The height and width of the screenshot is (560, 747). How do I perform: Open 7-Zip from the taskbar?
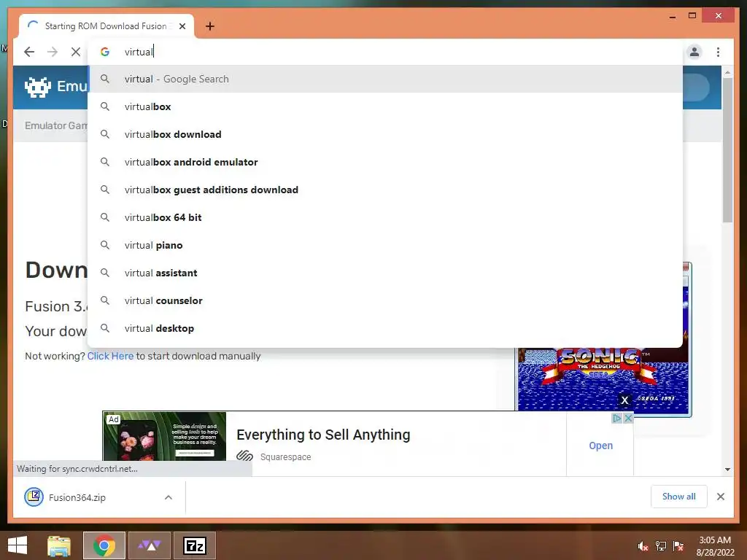(194, 545)
